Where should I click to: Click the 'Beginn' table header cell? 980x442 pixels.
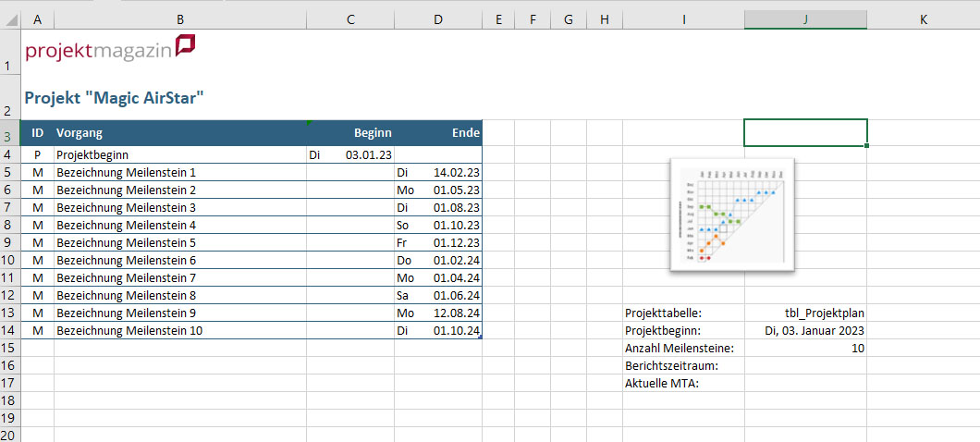(350, 133)
